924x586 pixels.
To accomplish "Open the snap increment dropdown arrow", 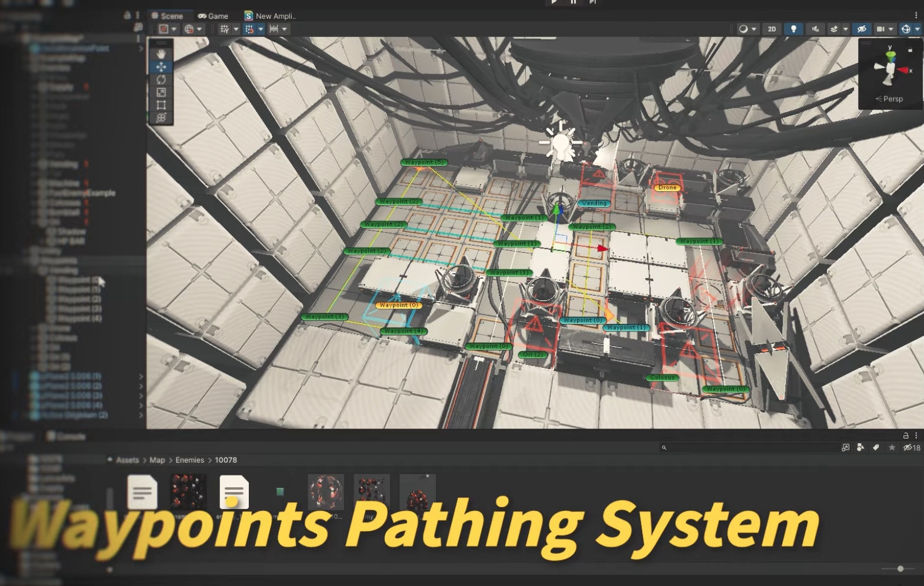I will 285,29.
